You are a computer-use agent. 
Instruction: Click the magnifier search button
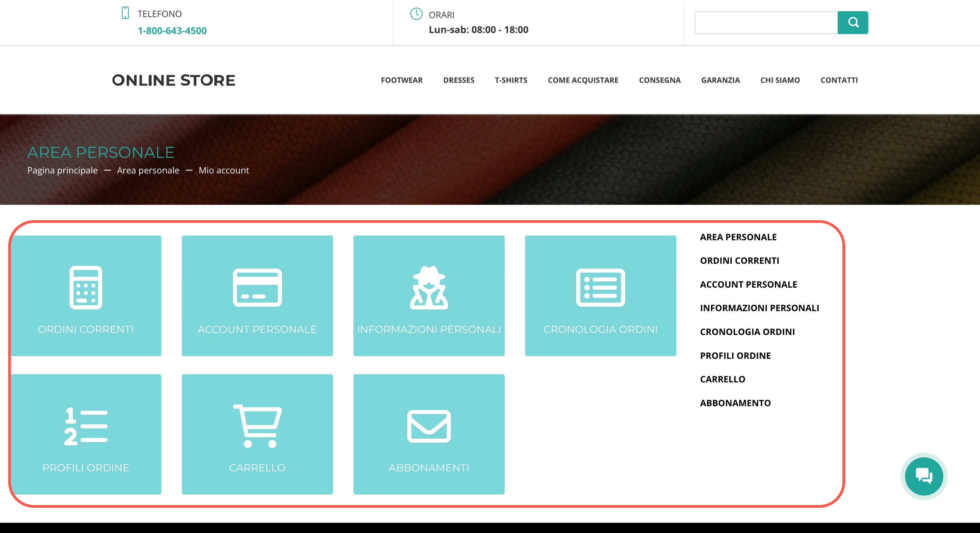(x=853, y=22)
